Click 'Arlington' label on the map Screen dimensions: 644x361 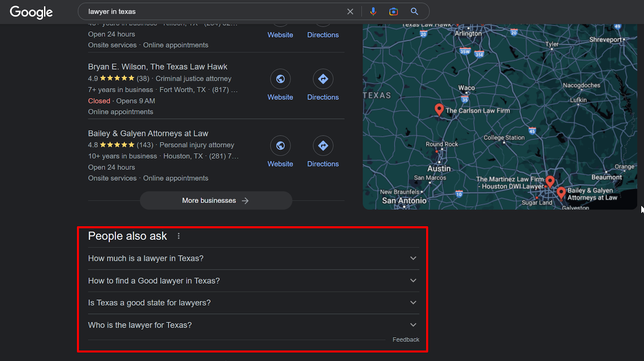point(468,34)
